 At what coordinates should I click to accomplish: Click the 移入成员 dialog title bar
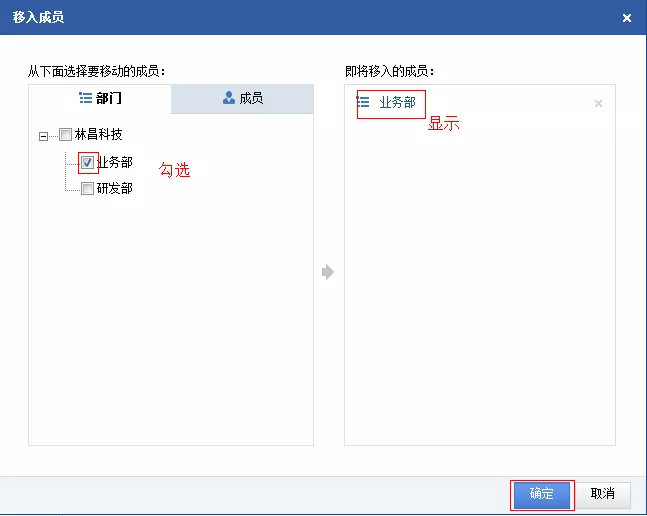[x=300, y=18]
